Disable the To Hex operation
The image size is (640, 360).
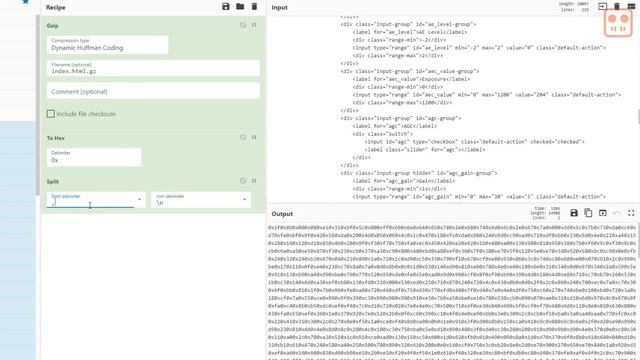pos(243,138)
